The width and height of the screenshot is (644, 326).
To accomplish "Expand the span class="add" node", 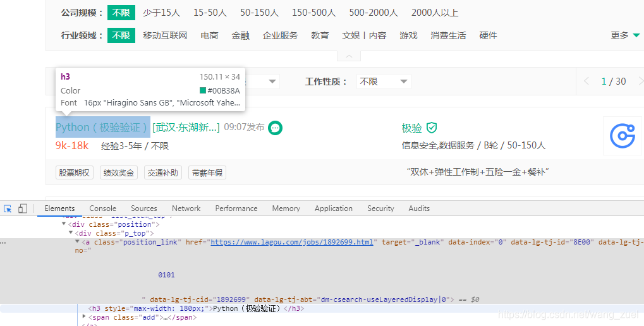I will (84, 317).
